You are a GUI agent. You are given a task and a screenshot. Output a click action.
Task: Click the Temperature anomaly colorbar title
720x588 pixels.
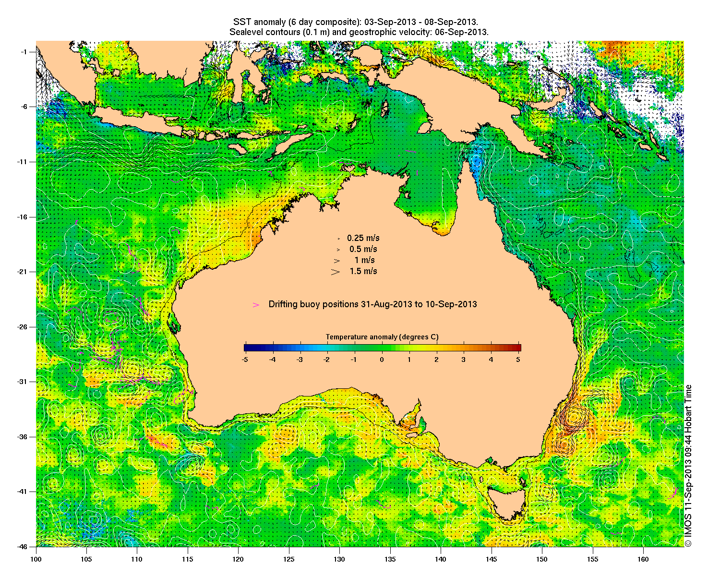coord(382,337)
